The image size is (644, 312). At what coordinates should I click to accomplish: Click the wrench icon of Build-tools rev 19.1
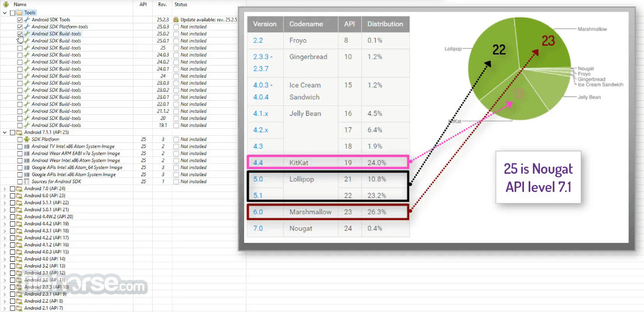pyautogui.click(x=27, y=125)
